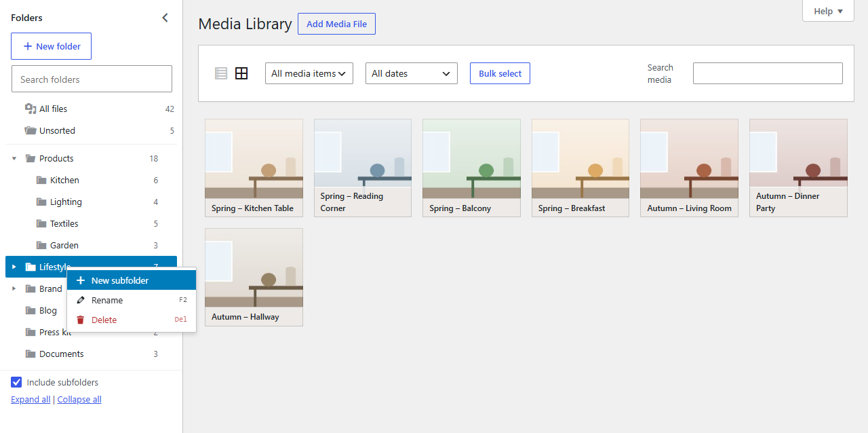868x433 pixels.
Task: Click the Unsorted folder icon
Action: point(31,130)
